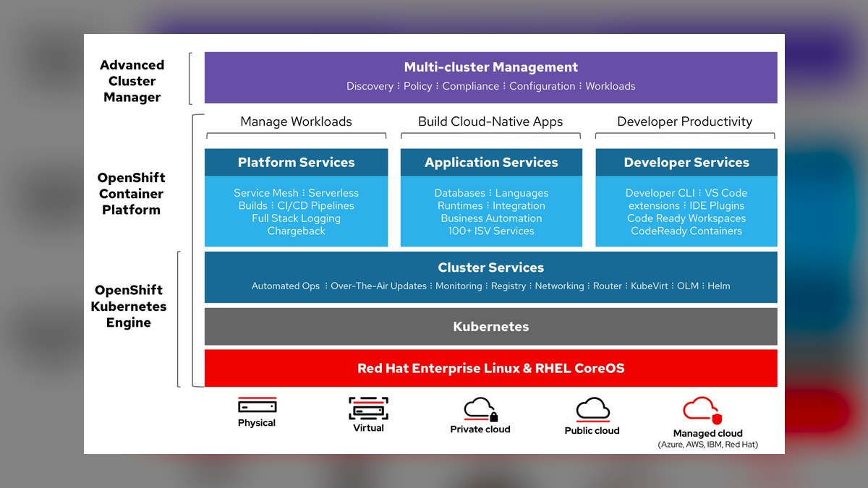
Task: Click Router text
Action: pyautogui.click(x=608, y=286)
